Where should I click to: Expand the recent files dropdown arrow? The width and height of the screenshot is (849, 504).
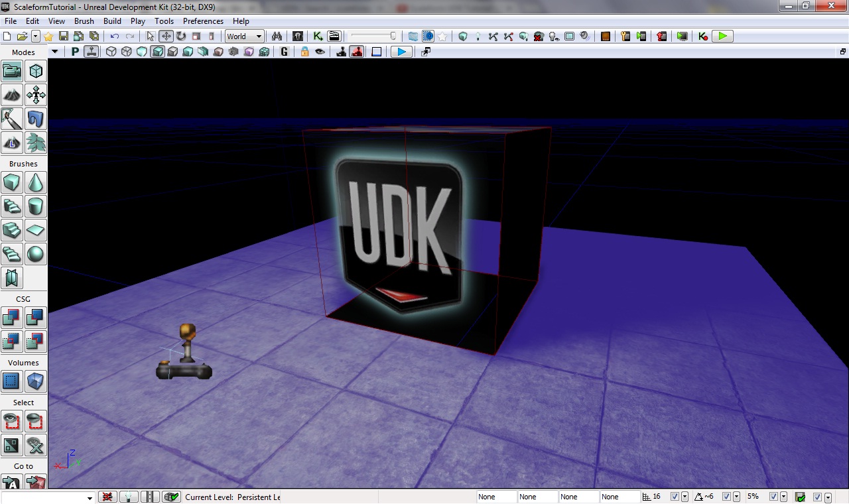click(35, 36)
